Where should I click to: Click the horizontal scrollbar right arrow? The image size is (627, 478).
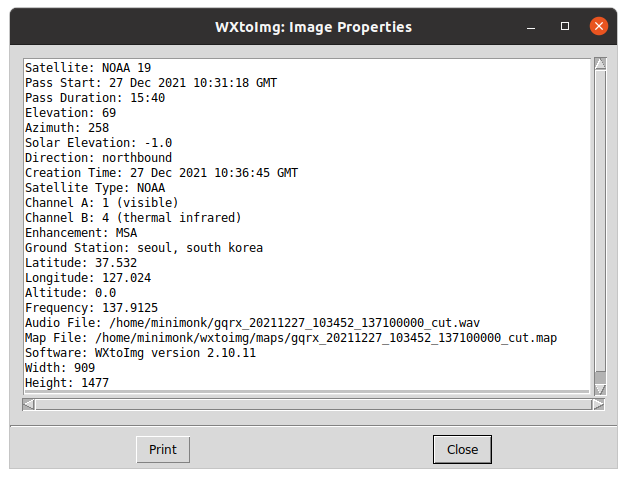[x=599, y=404]
